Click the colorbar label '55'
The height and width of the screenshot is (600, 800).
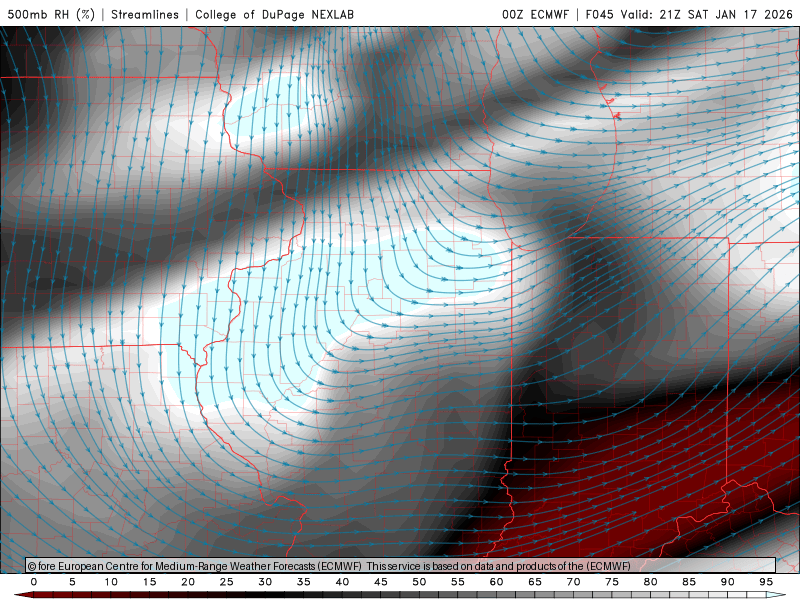pyautogui.click(x=458, y=582)
